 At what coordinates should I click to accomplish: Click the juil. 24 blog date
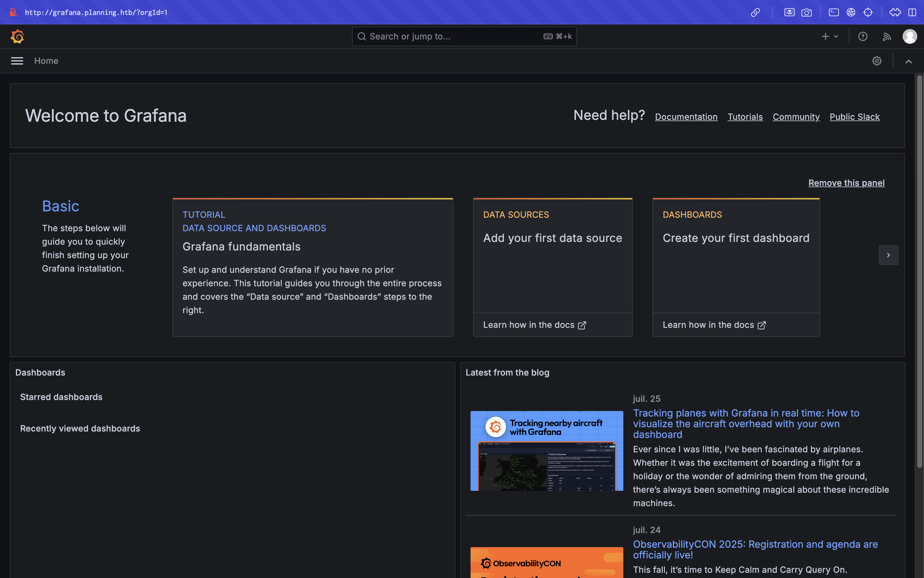click(647, 530)
